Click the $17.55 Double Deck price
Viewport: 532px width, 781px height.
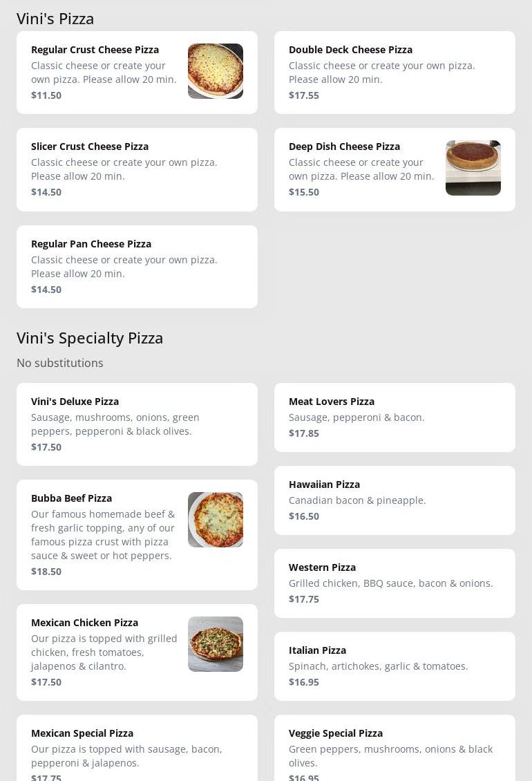tap(304, 95)
